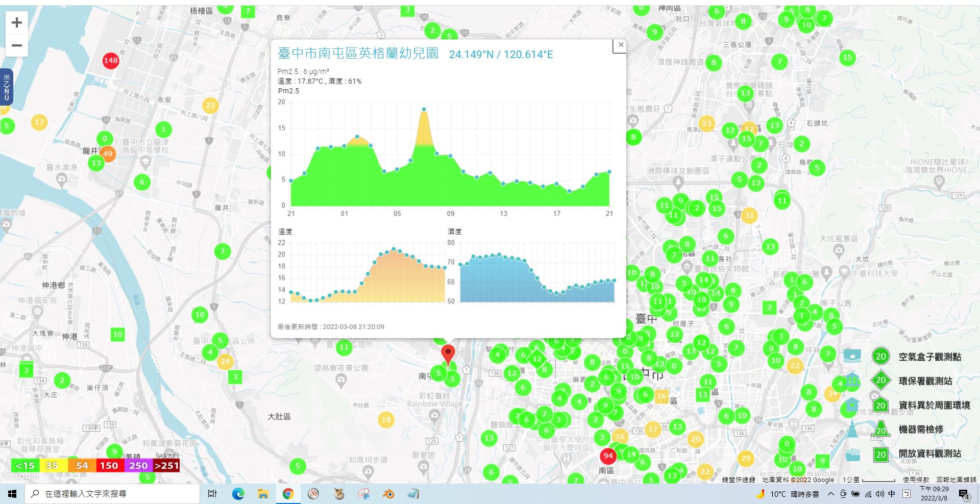The width and height of the screenshot is (980, 504).
Task: Click the 開放資料觀測站 legend label
Action: 930,453
